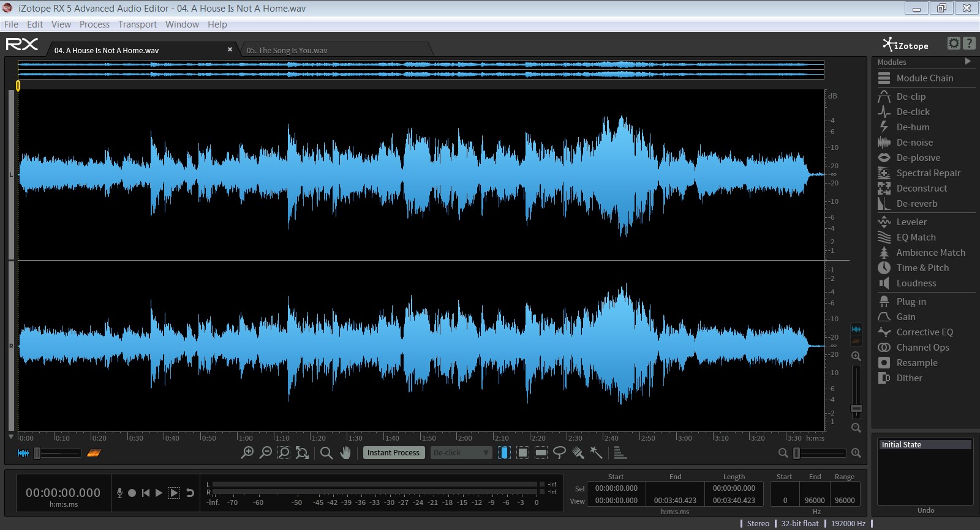This screenshot has width=980, height=530.
Task: Rewind to the start of file
Action: point(146,493)
